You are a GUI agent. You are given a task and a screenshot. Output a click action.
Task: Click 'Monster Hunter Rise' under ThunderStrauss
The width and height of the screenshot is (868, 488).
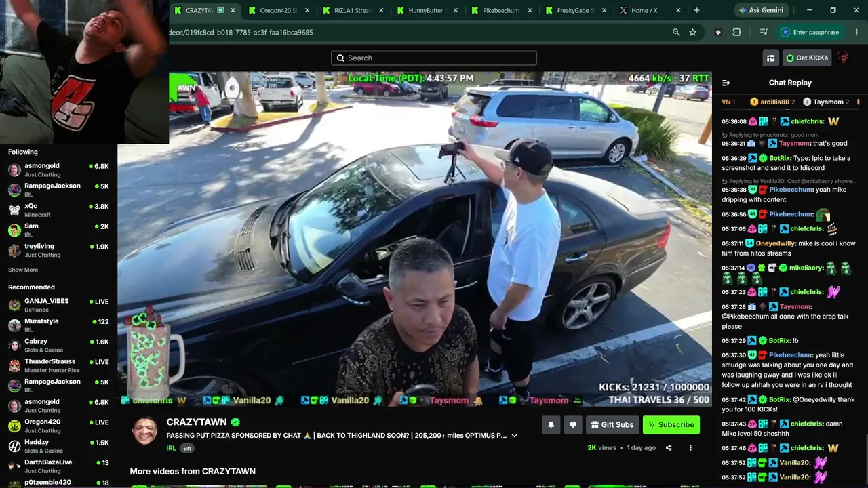52,371
